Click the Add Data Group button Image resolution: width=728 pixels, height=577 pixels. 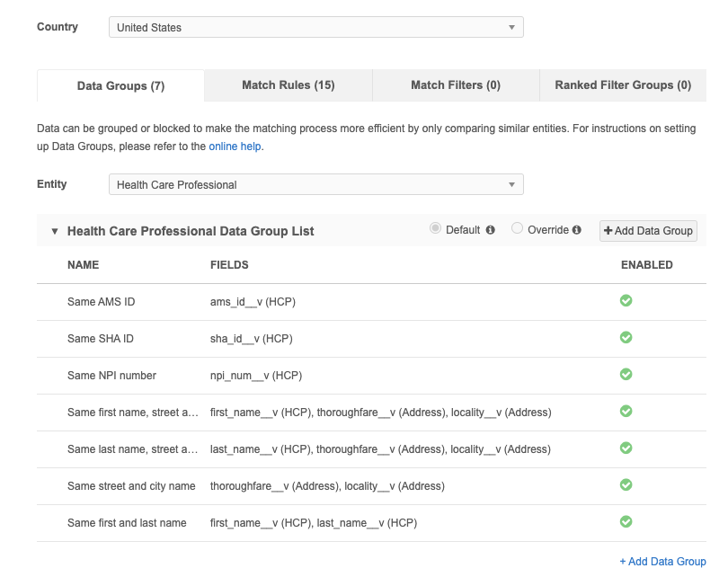coord(648,231)
